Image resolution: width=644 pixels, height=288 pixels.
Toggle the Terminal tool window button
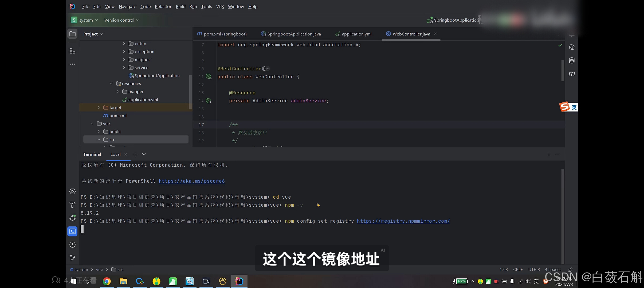(72, 231)
